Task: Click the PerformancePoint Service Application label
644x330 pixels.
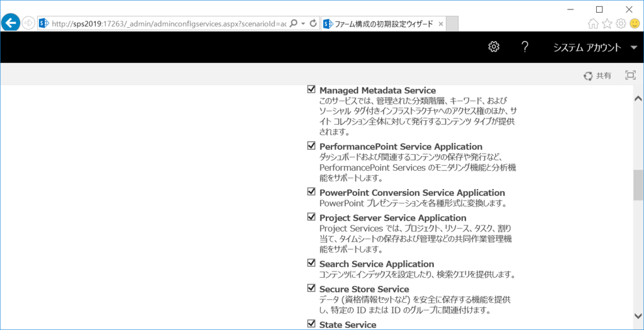Action: (x=401, y=147)
